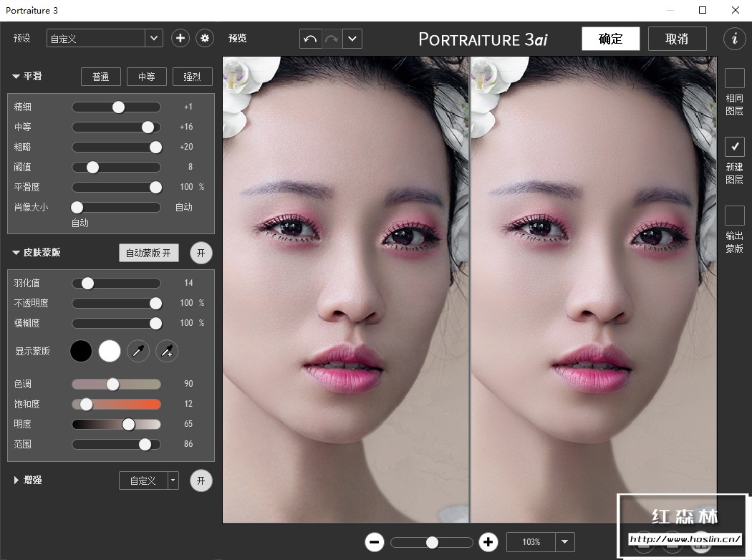Show mask on black background swatch

coord(81,352)
